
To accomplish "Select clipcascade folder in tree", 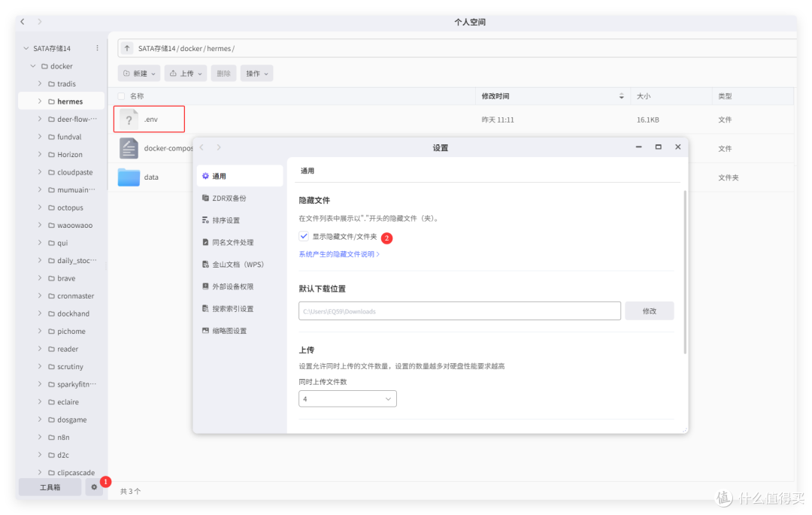I will pos(76,473).
